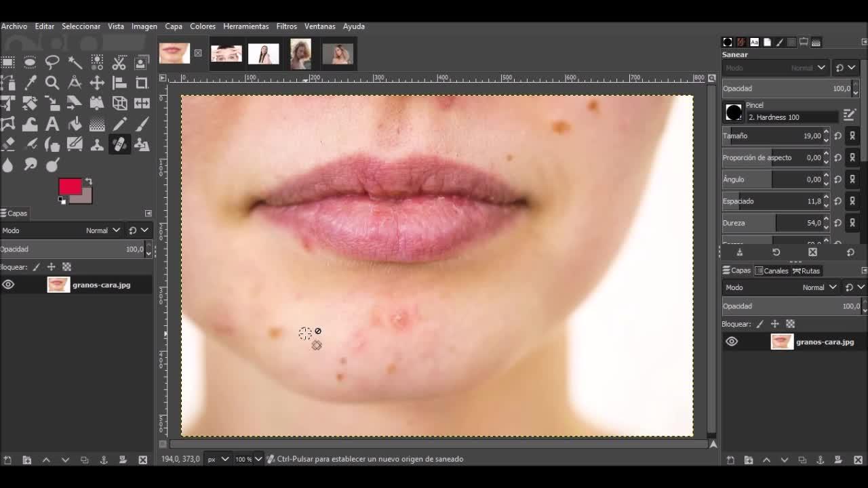Switch to the Canales tab

pyautogui.click(x=772, y=270)
